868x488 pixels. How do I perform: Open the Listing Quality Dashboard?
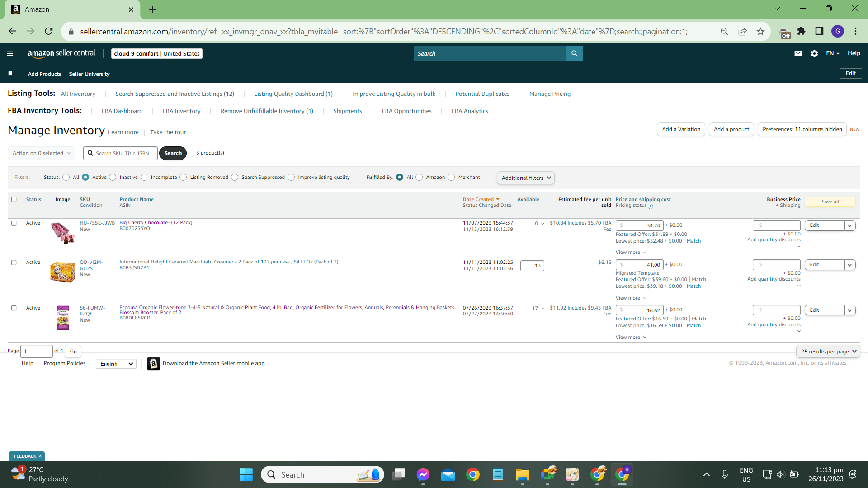click(293, 94)
